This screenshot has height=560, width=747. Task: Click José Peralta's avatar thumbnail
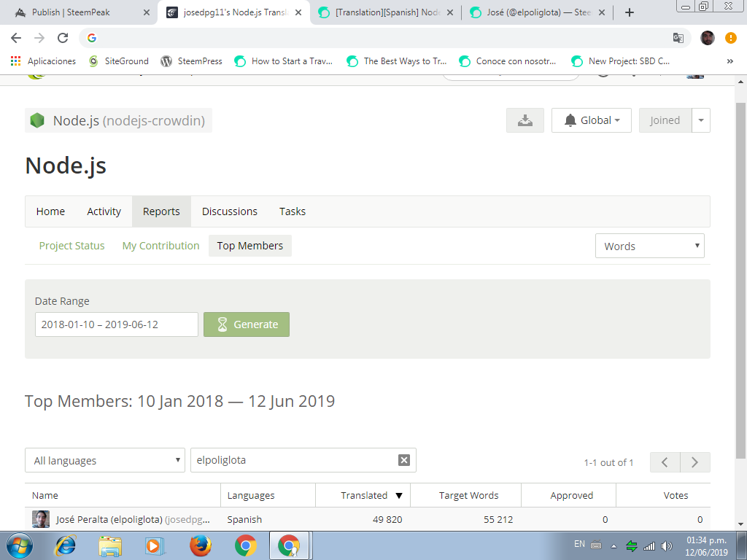click(x=41, y=519)
